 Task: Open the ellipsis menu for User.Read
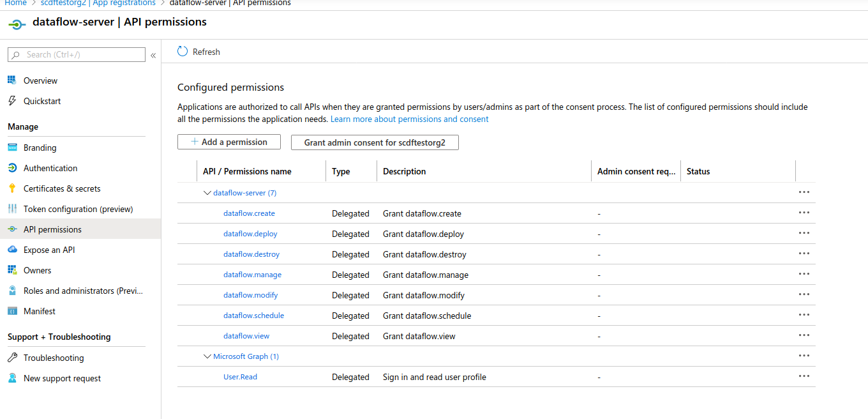click(804, 376)
